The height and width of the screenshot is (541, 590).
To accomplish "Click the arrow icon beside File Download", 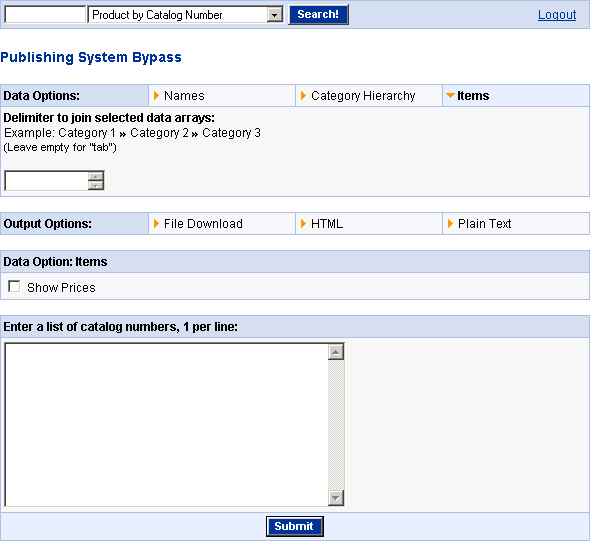I will pyautogui.click(x=156, y=223).
